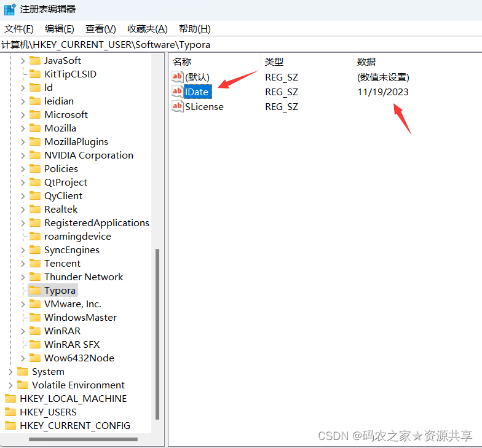Expand the Wow6432Node key

click(x=23, y=358)
